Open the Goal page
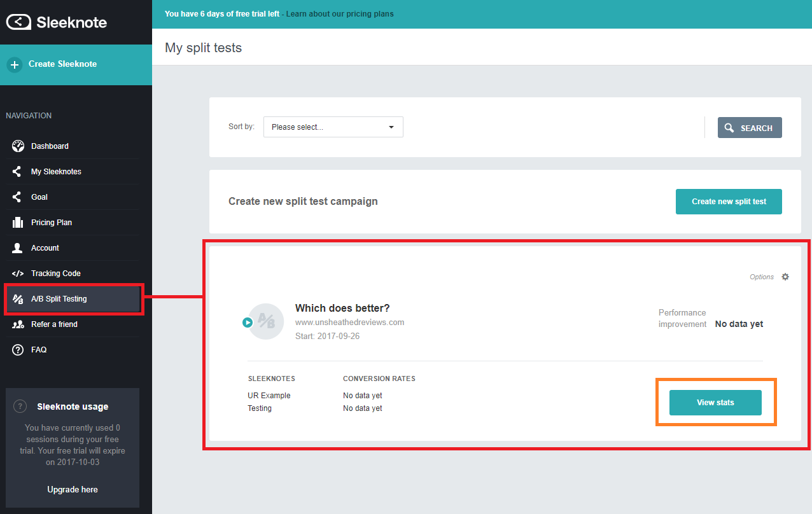This screenshot has width=812, height=514. [72, 197]
